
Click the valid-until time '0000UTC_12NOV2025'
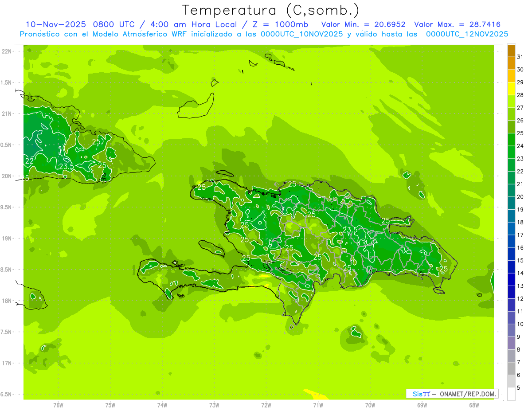[x=467, y=34]
